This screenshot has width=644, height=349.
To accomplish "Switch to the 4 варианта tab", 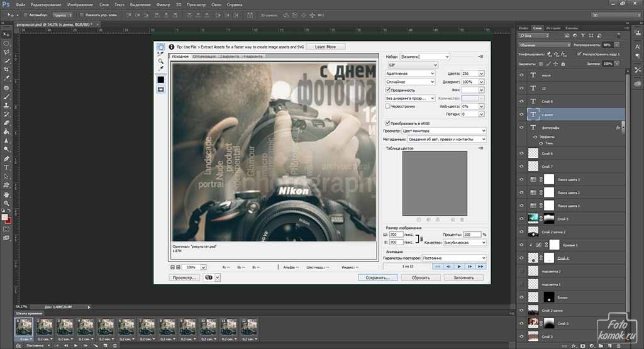I will 253,56.
